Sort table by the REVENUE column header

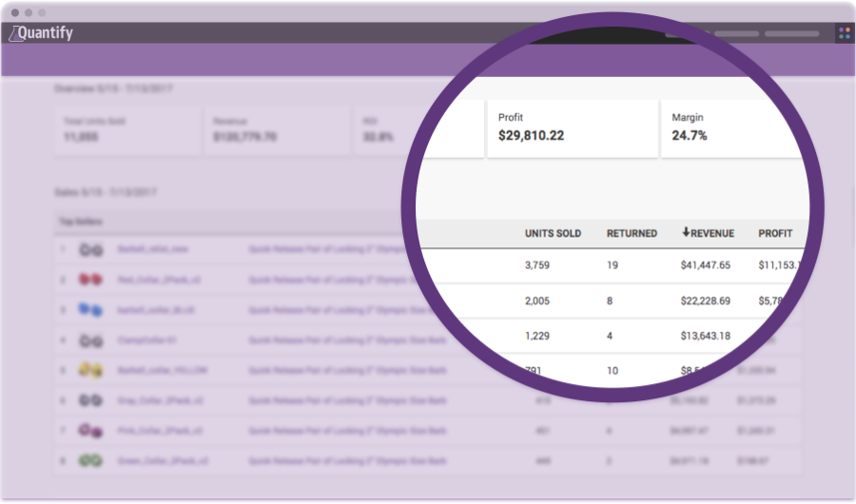tap(708, 233)
